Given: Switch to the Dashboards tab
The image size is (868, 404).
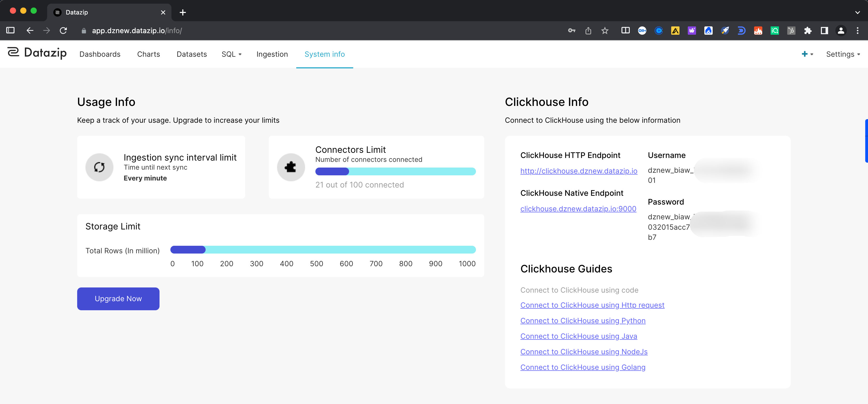Looking at the screenshot, I should tap(100, 54).
